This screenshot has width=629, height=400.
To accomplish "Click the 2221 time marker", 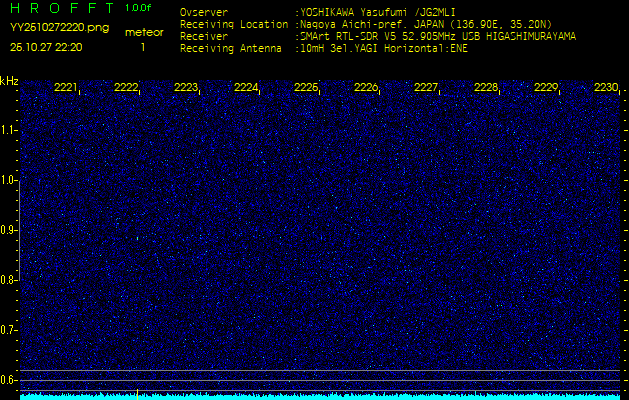I will 66,88.
